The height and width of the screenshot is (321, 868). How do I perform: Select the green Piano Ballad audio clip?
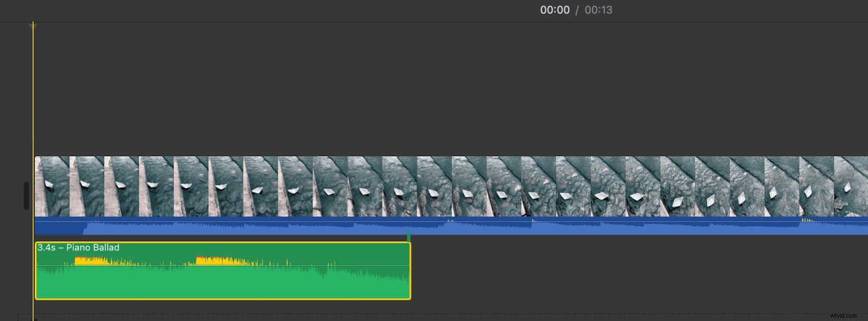pyautogui.click(x=223, y=271)
